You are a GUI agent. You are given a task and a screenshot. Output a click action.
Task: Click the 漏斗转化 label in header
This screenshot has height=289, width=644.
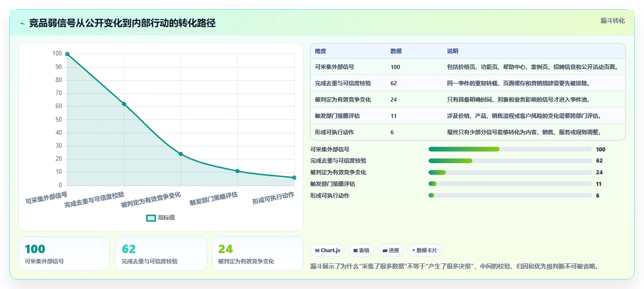pyautogui.click(x=612, y=21)
